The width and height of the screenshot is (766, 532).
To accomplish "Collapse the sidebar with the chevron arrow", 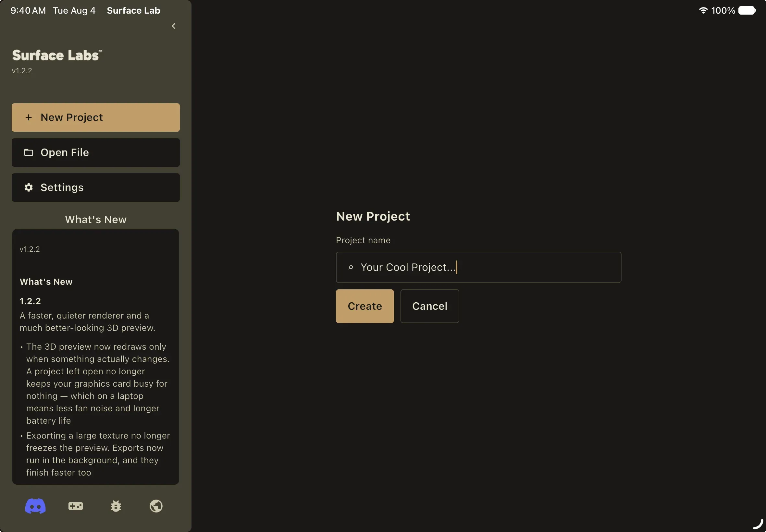I will (x=173, y=26).
